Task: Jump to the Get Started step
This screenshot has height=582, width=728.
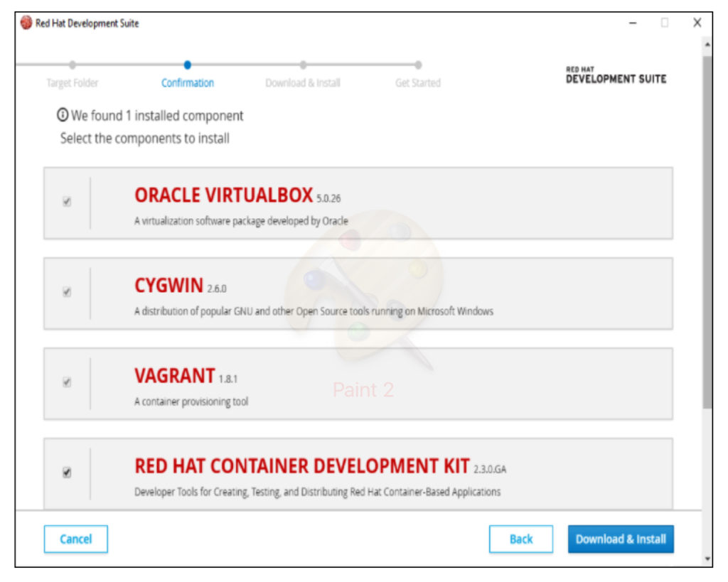Action: pos(418,83)
